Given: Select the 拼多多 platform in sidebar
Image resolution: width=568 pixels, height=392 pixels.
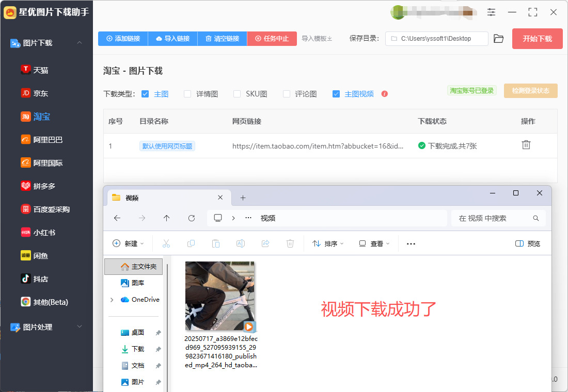Looking at the screenshot, I should point(44,186).
